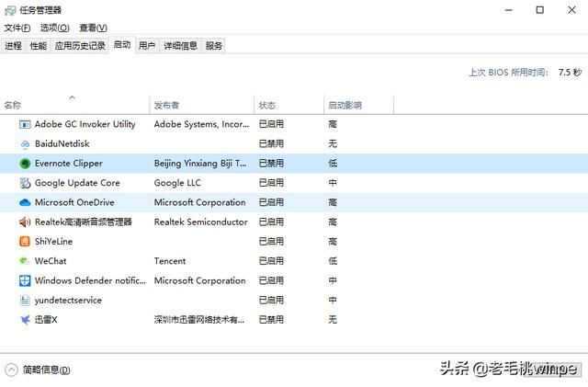Click the Beijing Yinxiang Biji publisher cell
Viewport: 588px width, 387px height.
(x=200, y=164)
